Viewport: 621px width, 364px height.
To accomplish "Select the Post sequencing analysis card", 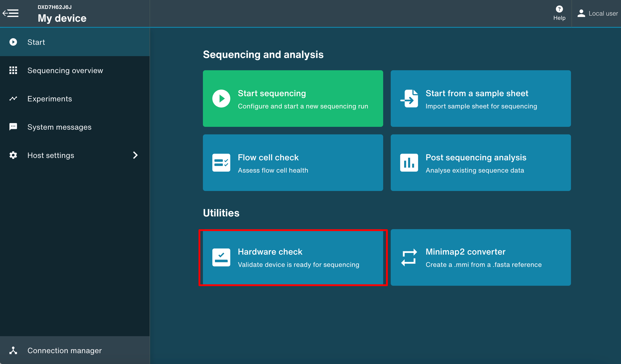I will click(x=481, y=163).
